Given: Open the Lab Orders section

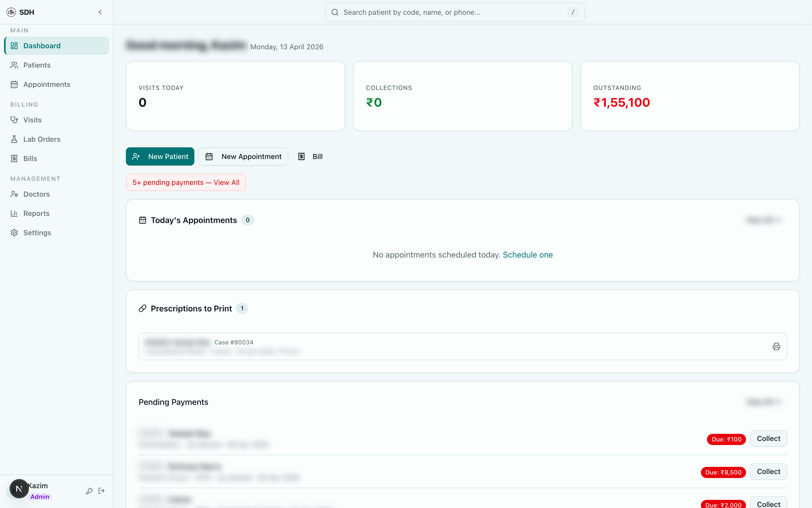Looking at the screenshot, I should tap(56, 139).
